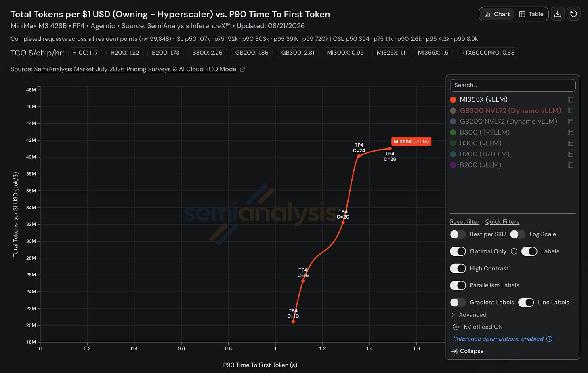
Task: Click external link icon after TCO Model source
Action: (242, 70)
